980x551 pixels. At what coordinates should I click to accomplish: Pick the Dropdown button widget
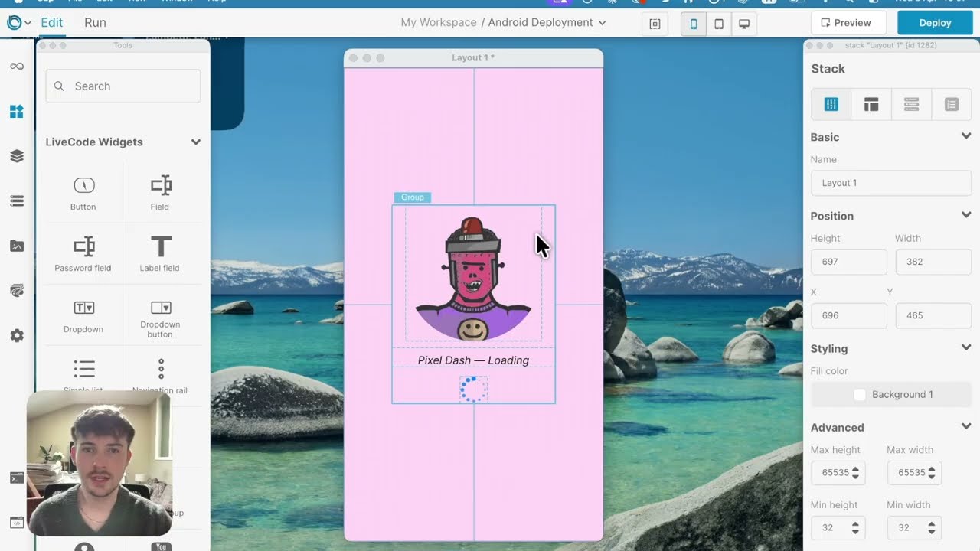[x=160, y=315]
